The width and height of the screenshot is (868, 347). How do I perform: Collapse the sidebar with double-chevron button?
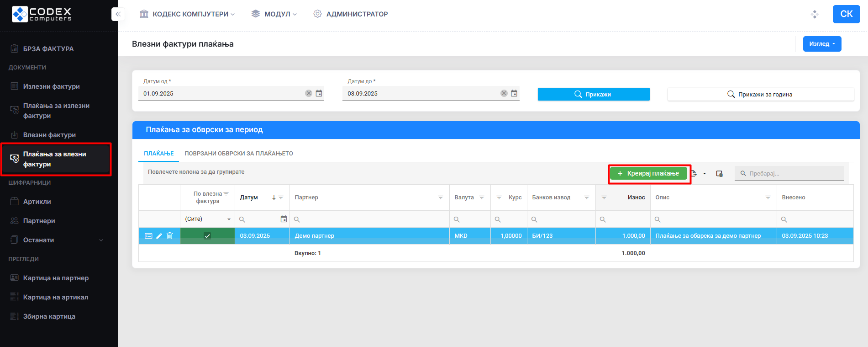click(x=118, y=14)
